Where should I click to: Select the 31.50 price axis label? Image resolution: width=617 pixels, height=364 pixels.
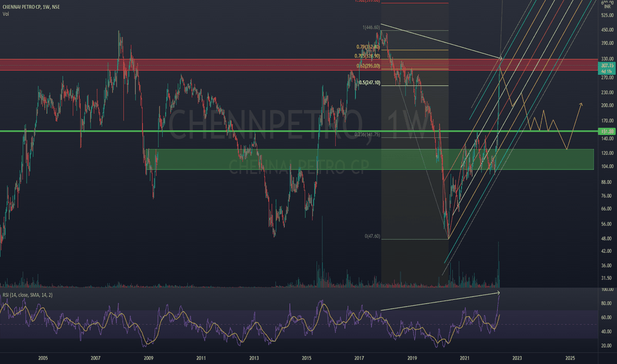click(x=607, y=278)
